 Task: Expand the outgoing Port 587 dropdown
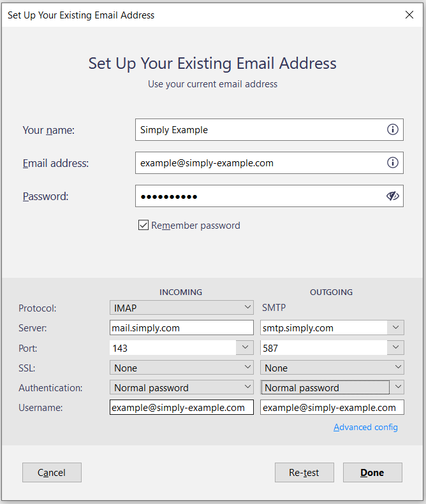click(396, 348)
